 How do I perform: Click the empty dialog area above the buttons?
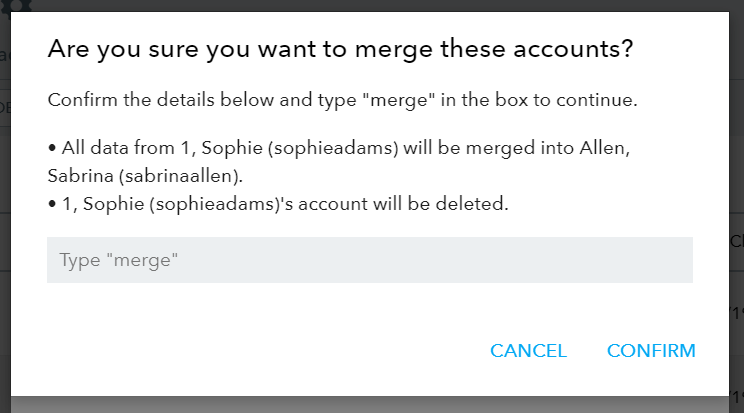point(370,311)
